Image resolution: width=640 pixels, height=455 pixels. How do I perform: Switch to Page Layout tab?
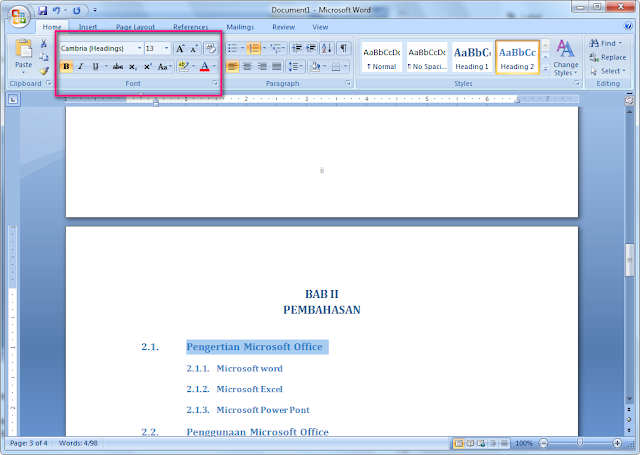[136, 27]
